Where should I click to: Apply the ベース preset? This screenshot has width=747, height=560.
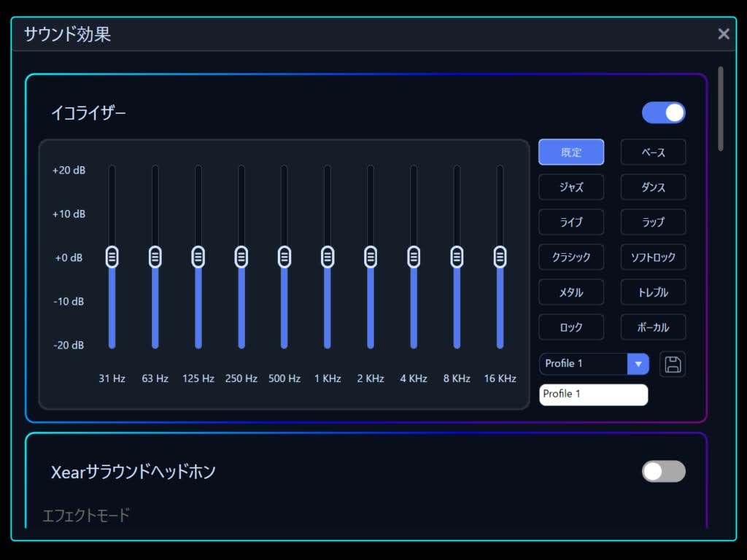pos(653,152)
